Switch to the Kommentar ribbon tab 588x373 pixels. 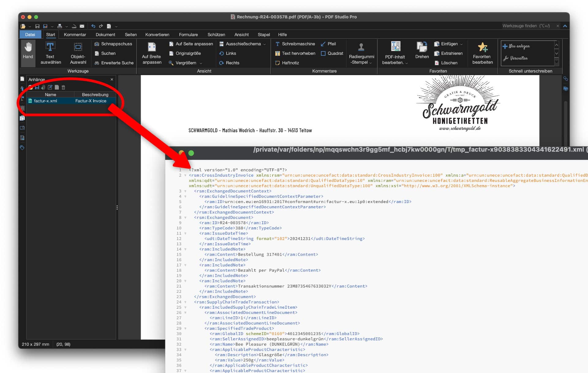click(x=75, y=34)
